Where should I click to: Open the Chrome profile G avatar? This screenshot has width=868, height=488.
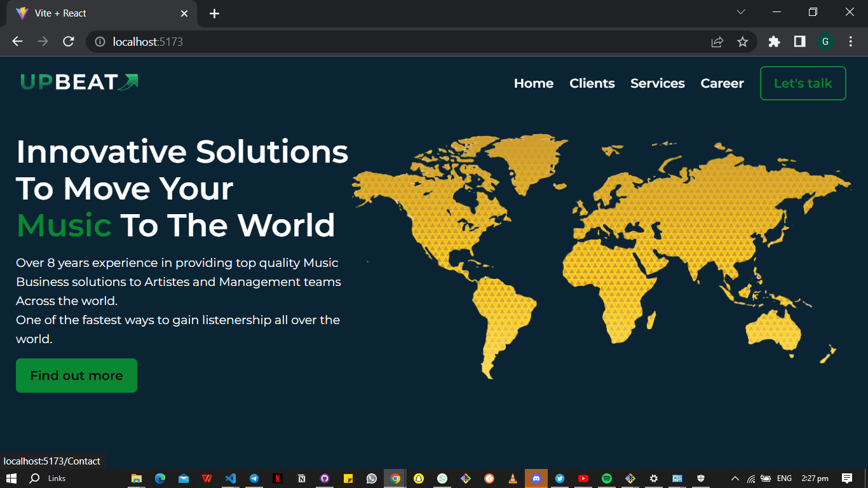click(x=825, y=41)
